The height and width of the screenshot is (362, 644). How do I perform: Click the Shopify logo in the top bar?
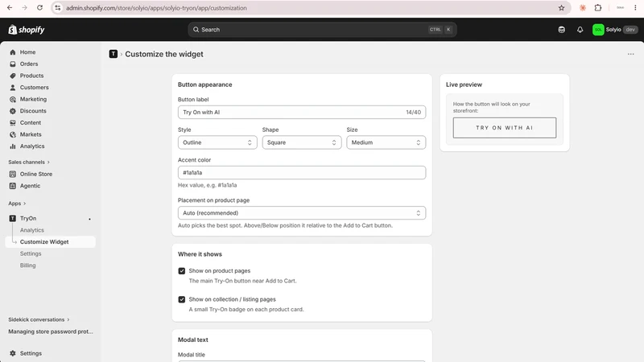tap(27, 30)
